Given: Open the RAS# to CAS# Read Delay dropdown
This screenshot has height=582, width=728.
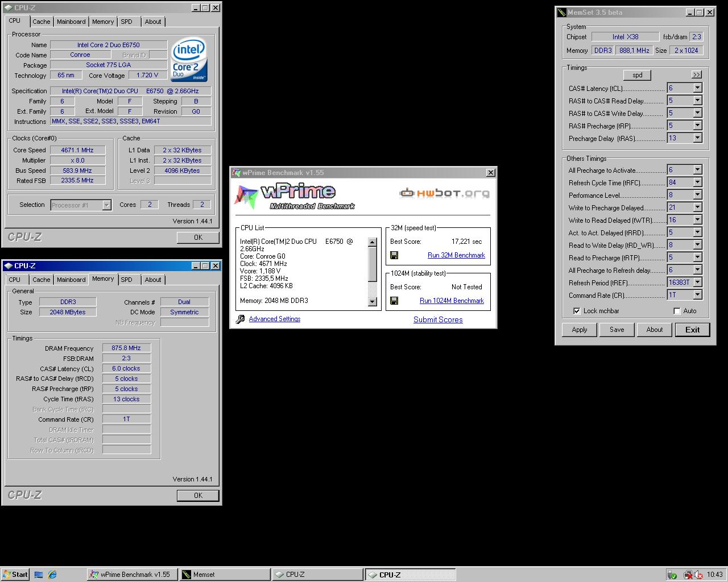Looking at the screenshot, I should pyautogui.click(x=697, y=101).
